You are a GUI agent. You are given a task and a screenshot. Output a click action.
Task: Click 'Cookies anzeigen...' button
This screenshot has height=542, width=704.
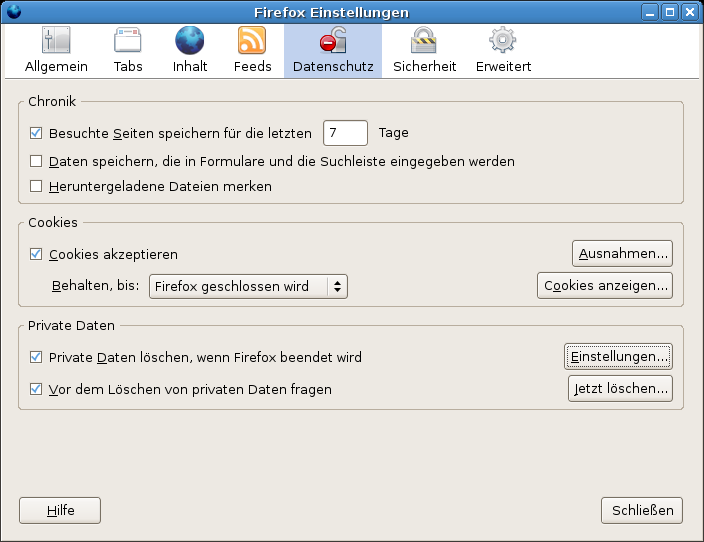(x=605, y=285)
